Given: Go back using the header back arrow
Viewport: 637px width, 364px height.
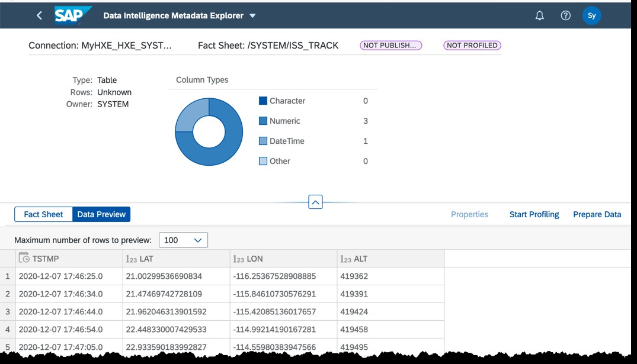Looking at the screenshot, I should [40, 15].
